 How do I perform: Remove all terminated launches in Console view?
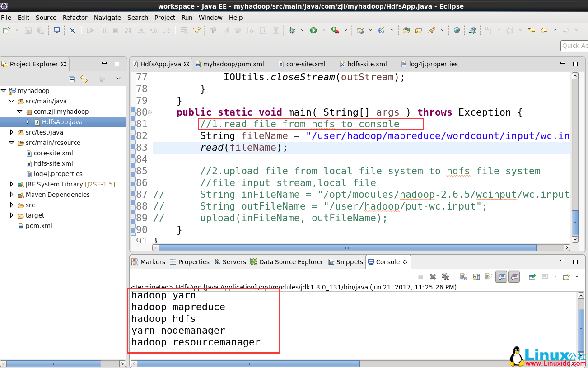(x=446, y=276)
